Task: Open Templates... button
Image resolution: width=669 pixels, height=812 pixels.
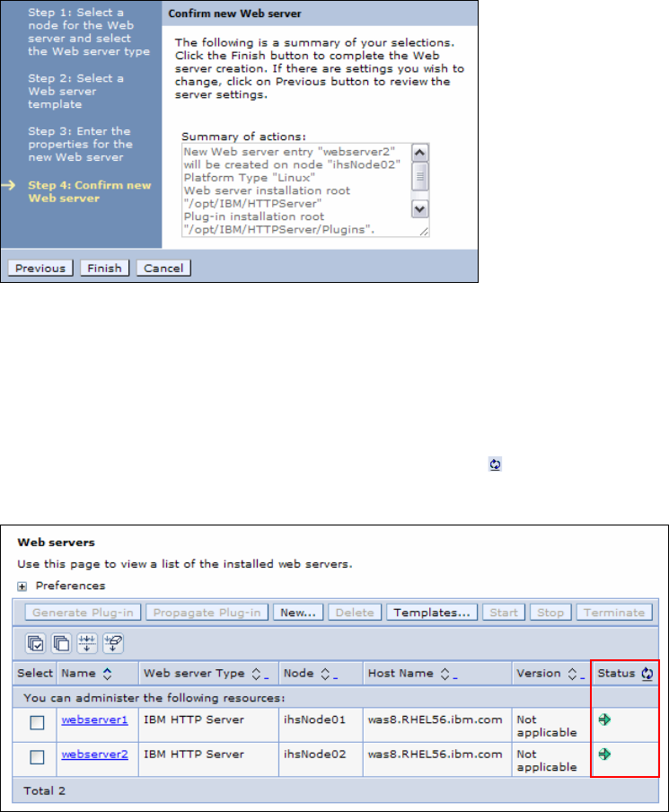Action: tap(432, 613)
